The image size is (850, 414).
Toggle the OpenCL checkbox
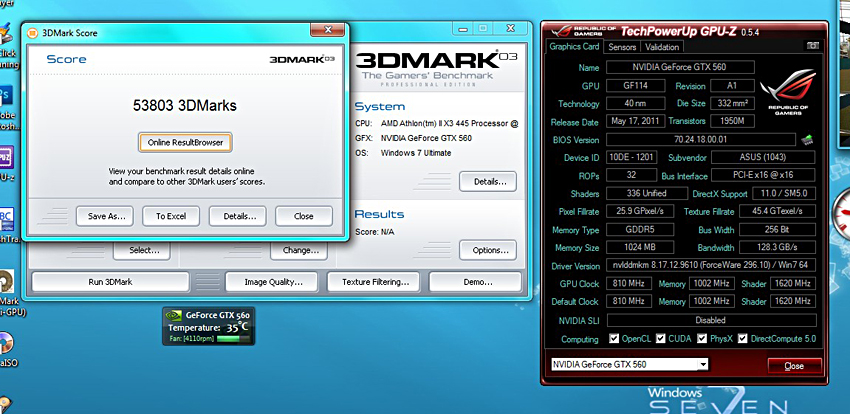[x=614, y=339]
